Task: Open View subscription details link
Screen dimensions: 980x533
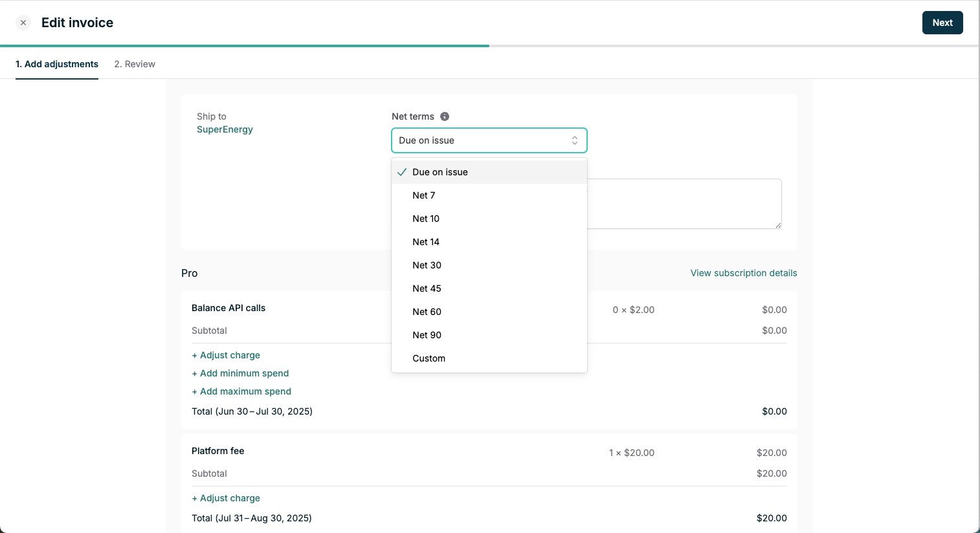Action: pyautogui.click(x=744, y=273)
